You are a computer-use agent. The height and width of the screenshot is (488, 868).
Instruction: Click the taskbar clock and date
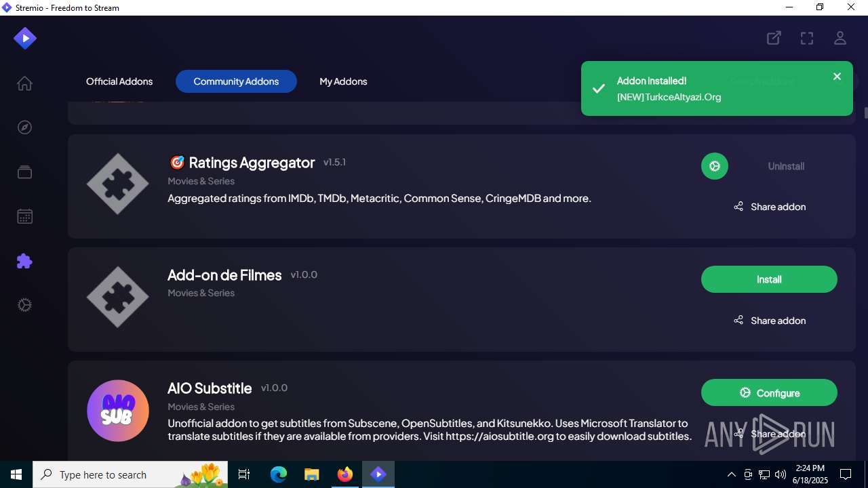click(811, 474)
